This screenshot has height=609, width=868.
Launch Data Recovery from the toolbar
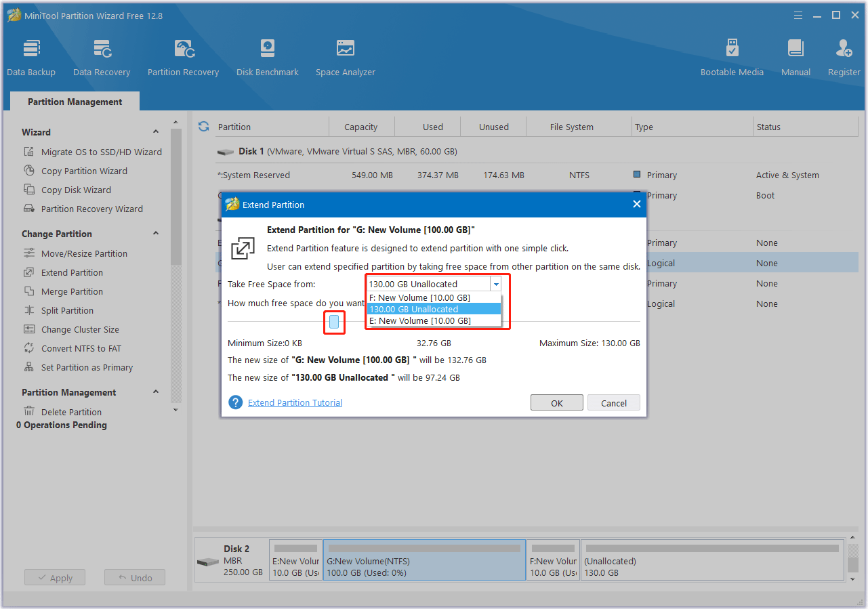pos(102,58)
